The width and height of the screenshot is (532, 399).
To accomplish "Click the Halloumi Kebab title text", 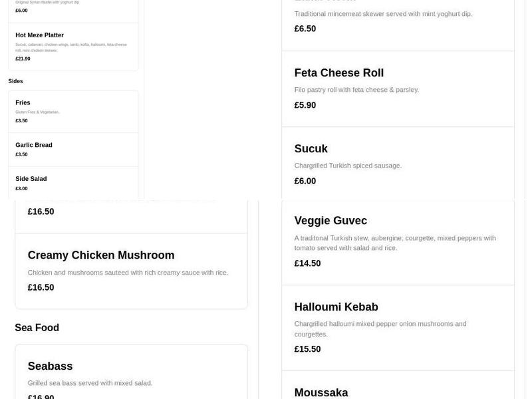I will click(x=336, y=307).
